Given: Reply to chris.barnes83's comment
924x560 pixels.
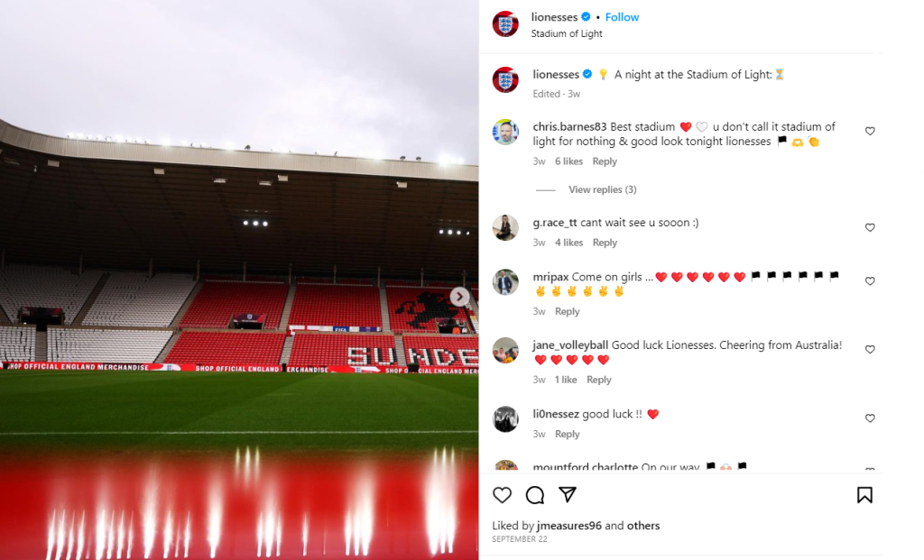Looking at the screenshot, I should [605, 161].
